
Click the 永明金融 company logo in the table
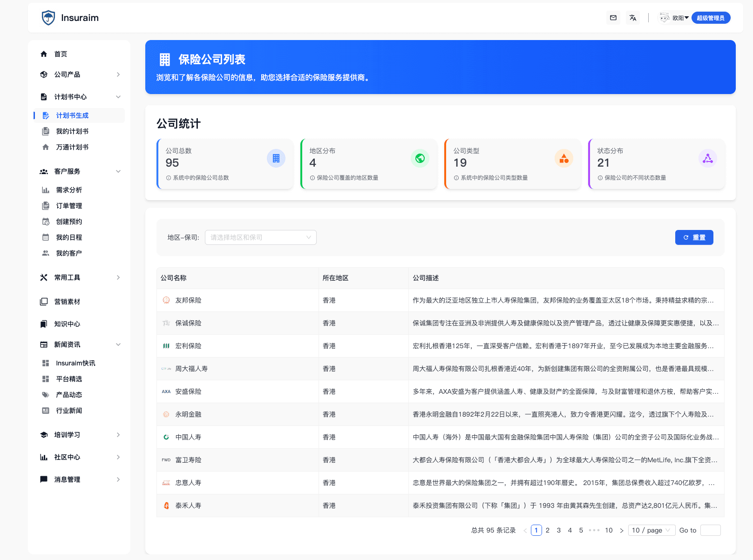tap(166, 414)
